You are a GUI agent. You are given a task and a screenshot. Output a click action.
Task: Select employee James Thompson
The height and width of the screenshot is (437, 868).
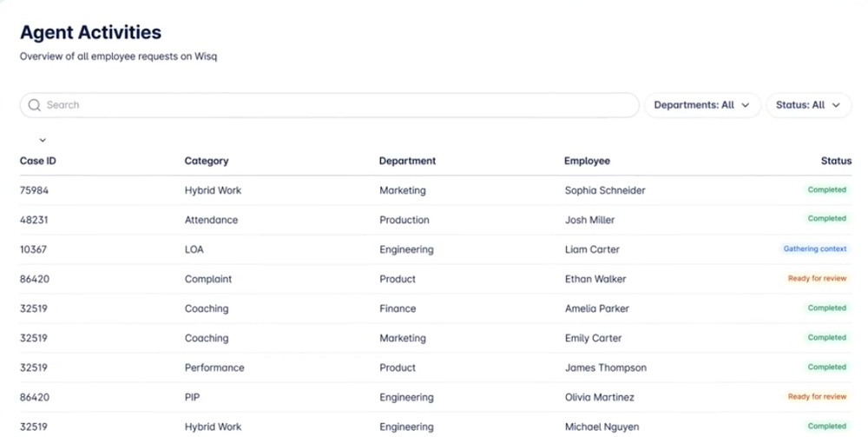click(x=606, y=367)
